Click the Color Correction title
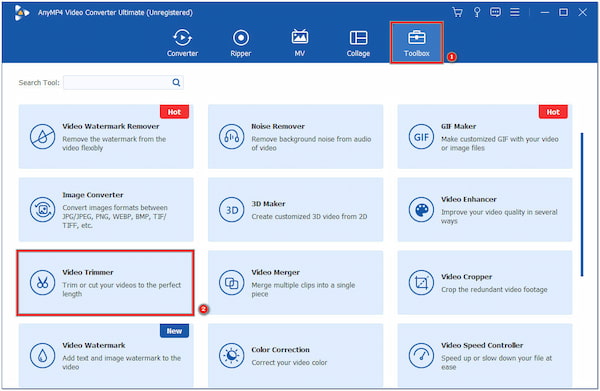The image size is (600, 391). point(280,350)
